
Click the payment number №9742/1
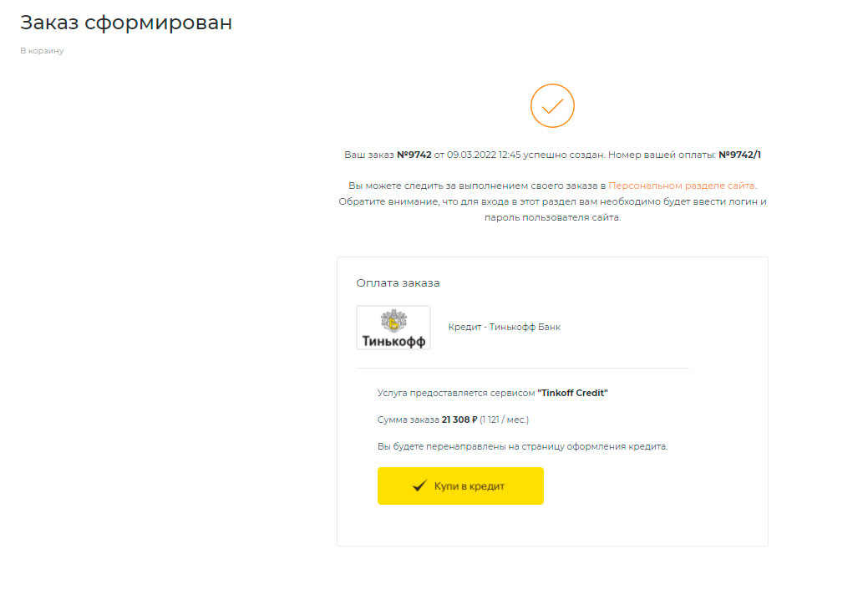[739, 155]
